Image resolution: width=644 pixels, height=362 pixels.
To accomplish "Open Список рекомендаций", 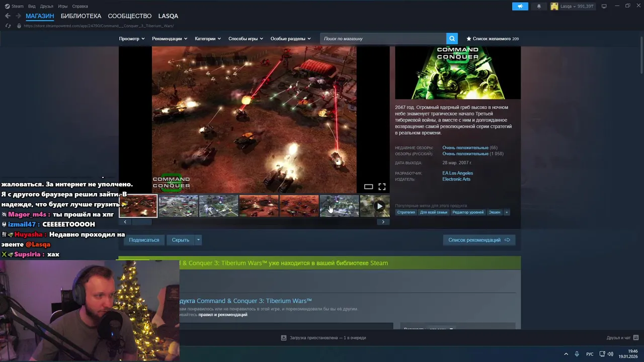I will (479, 240).
